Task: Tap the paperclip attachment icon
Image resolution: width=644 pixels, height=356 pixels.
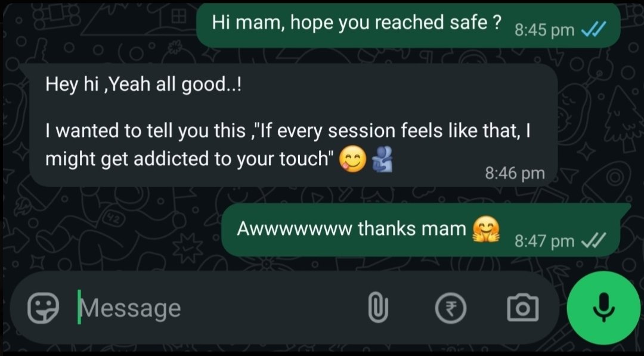Action: pos(378,307)
